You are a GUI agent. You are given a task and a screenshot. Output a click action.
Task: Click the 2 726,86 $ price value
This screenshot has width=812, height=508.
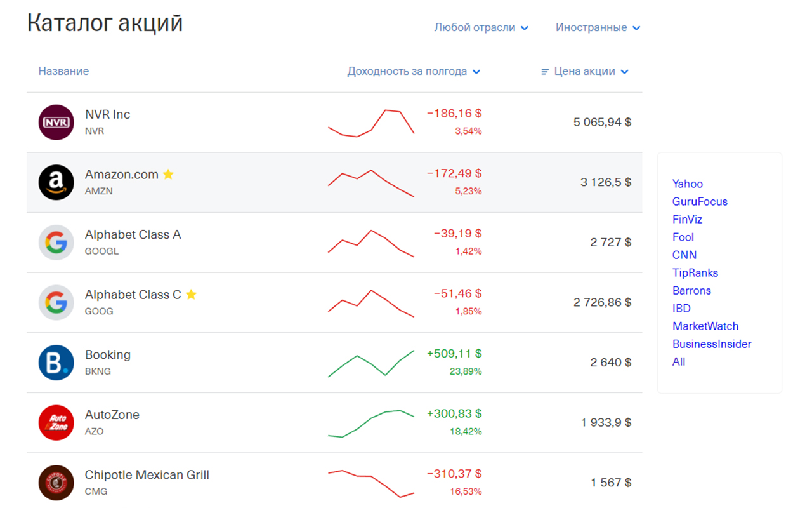tap(603, 302)
